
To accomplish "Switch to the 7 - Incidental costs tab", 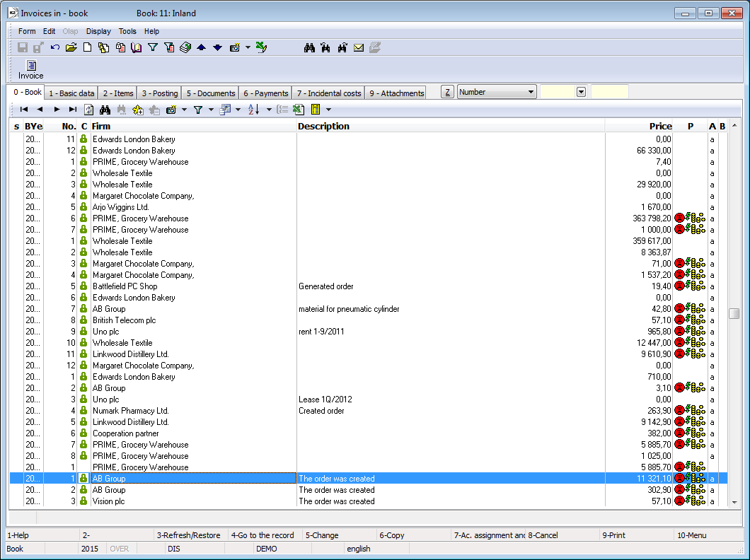I will click(328, 93).
